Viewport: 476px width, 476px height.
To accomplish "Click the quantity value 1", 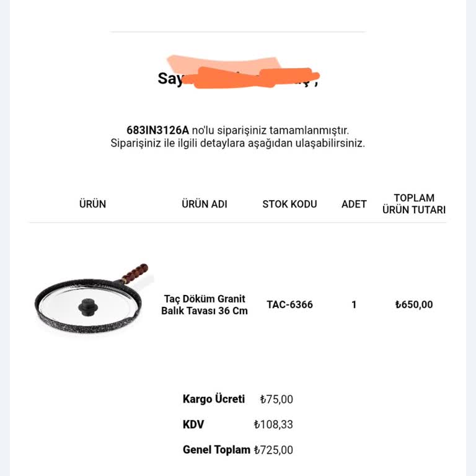I will tap(354, 304).
